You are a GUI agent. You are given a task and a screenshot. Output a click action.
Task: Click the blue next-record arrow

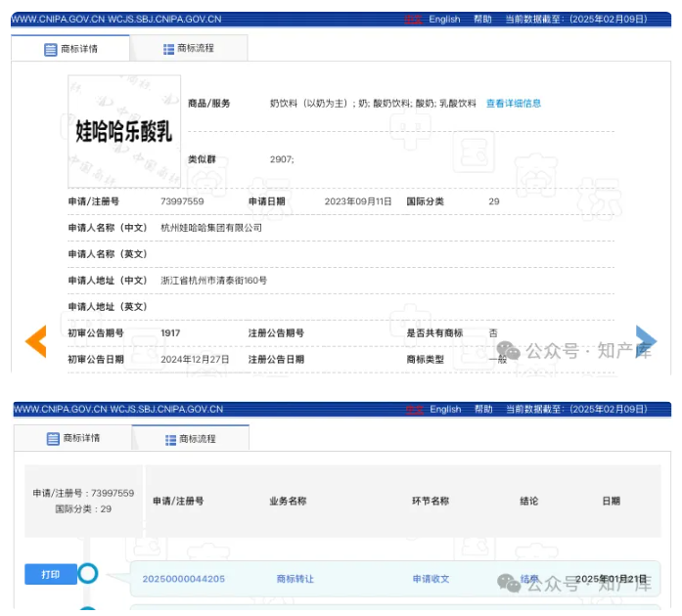tap(645, 340)
